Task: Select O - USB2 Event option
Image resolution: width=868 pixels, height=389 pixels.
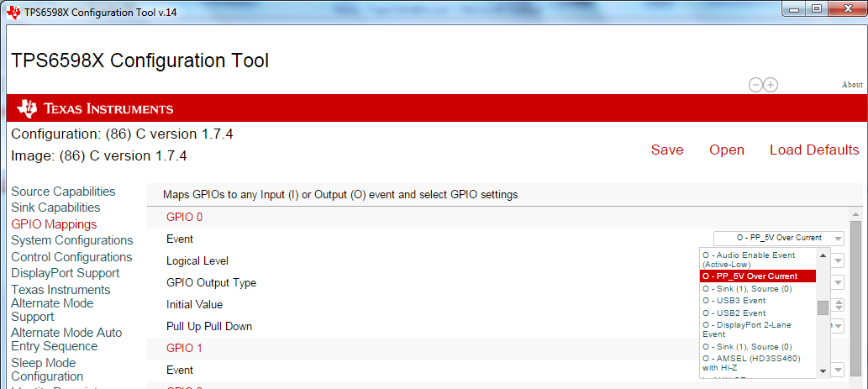Action: pyautogui.click(x=734, y=313)
